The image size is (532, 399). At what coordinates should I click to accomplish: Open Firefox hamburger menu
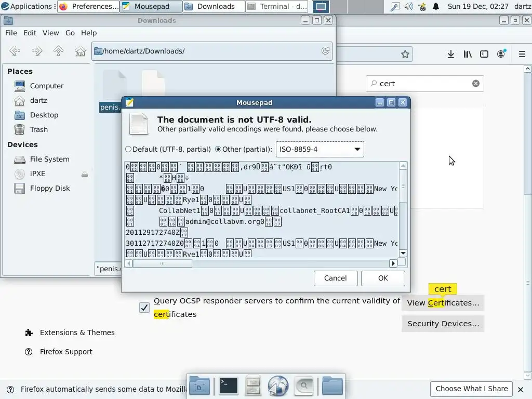pos(522,54)
